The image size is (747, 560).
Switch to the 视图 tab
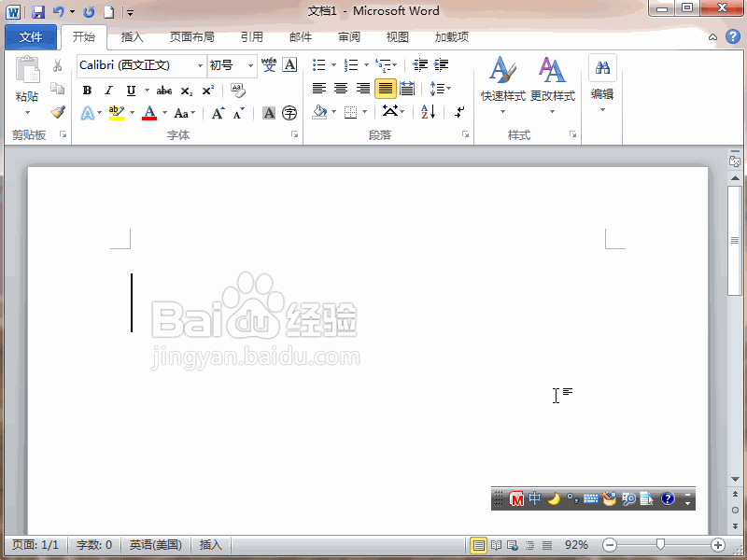[x=398, y=37]
